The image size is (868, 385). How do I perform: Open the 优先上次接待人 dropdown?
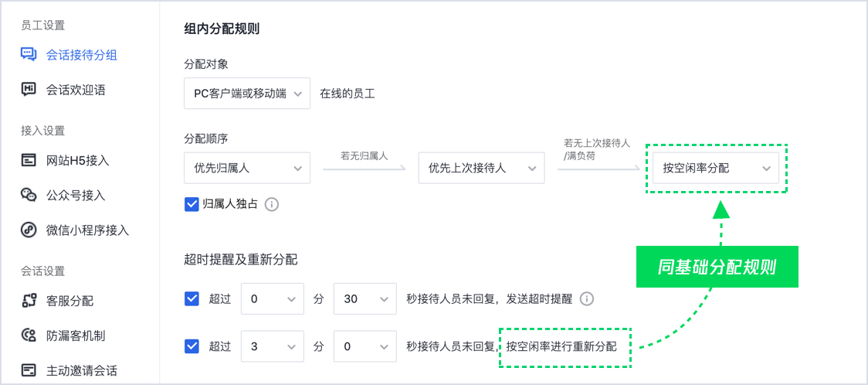[481, 168]
